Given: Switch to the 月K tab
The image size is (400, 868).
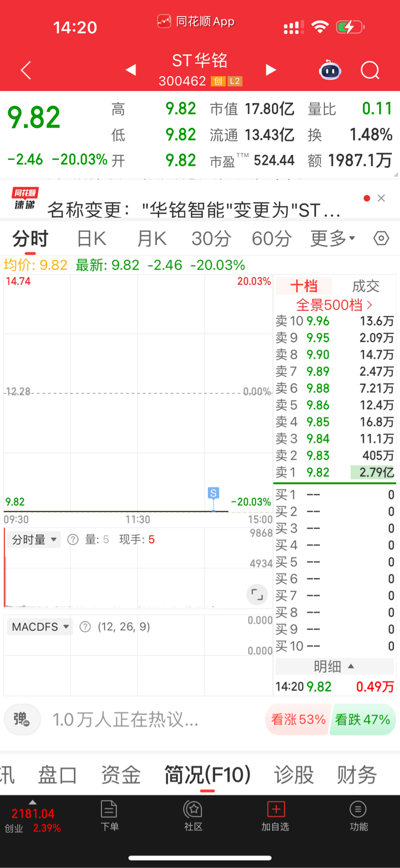Looking at the screenshot, I should click(x=152, y=239).
